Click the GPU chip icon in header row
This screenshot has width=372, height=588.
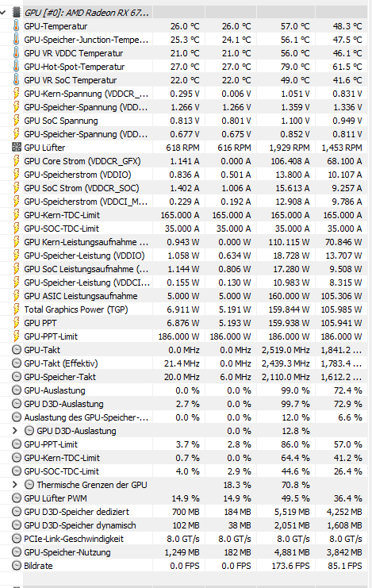pos(16,13)
